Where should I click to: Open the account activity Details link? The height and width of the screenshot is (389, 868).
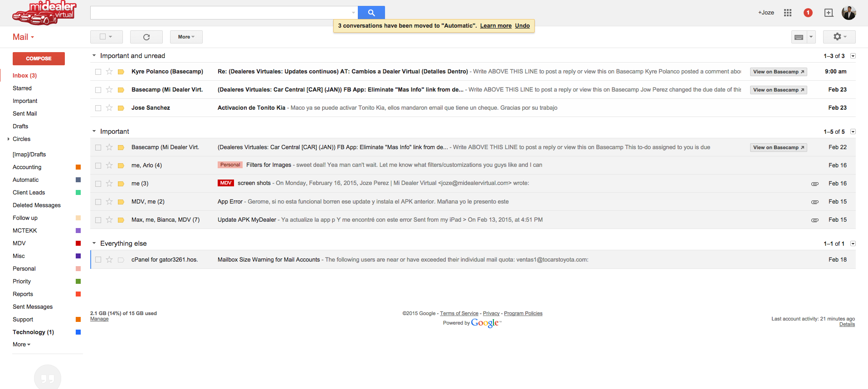tap(847, 325)
